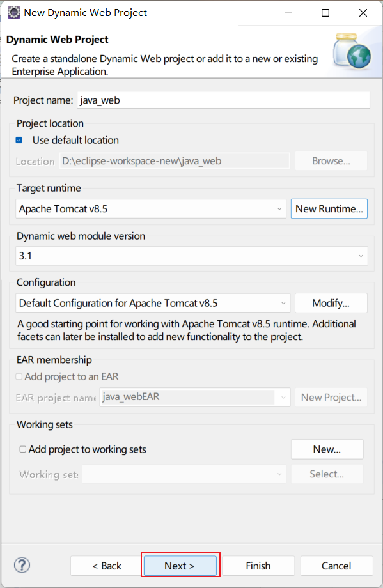Click the web project jar globe icon
Screen dimensions: 383x588
click(x=352, y=52)
